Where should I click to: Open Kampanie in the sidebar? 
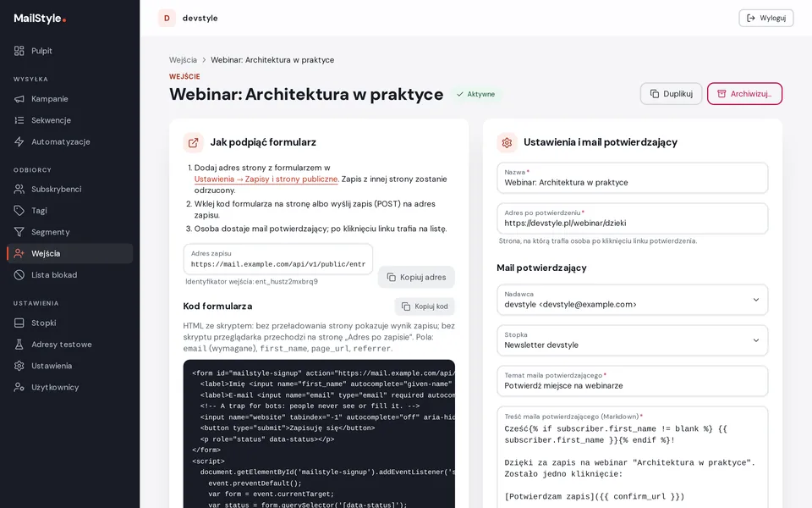[70, 98]
